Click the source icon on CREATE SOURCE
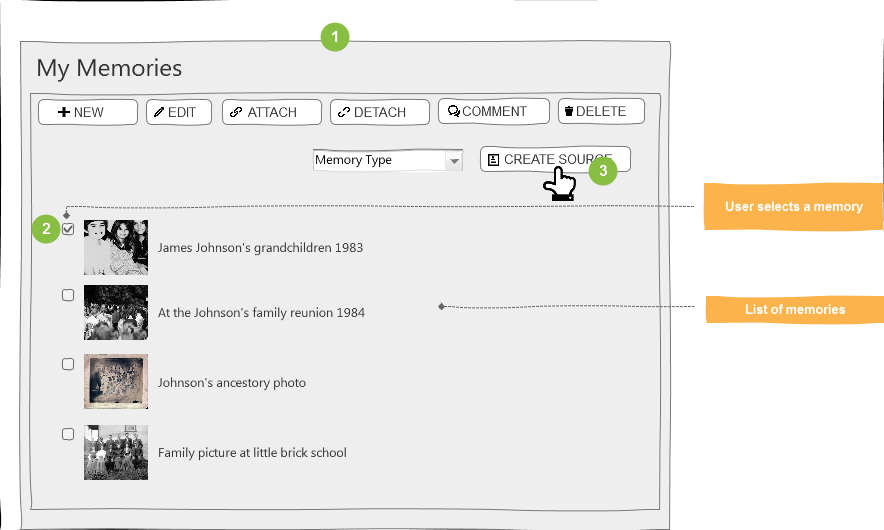Viewport: 884px width, 530px height. 493,160
